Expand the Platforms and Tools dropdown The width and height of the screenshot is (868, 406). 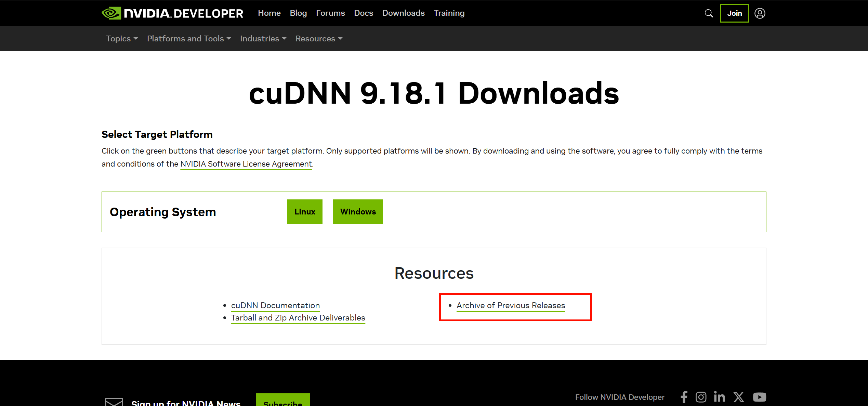189,39
